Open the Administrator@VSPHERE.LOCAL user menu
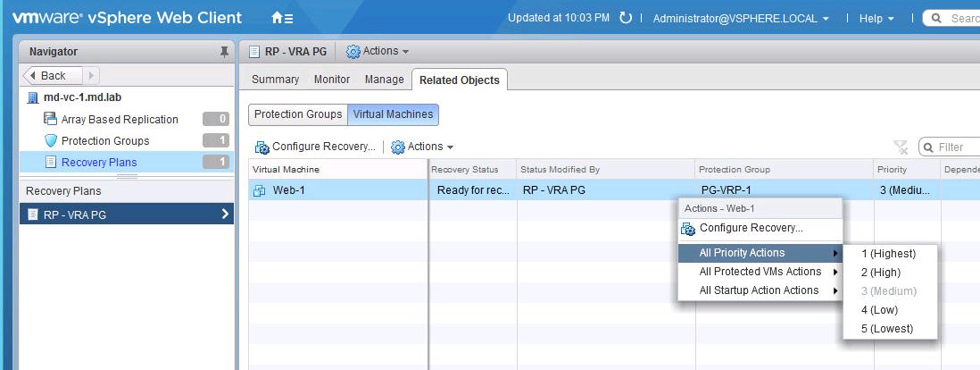Image resolution: width=980 pixels, height=370 pixels. pos(741,19)
